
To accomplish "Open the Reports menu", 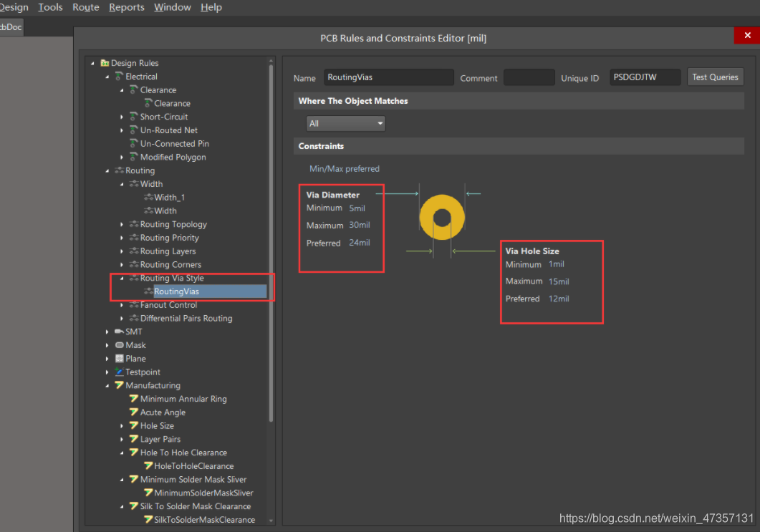I will tap(127, 7).
